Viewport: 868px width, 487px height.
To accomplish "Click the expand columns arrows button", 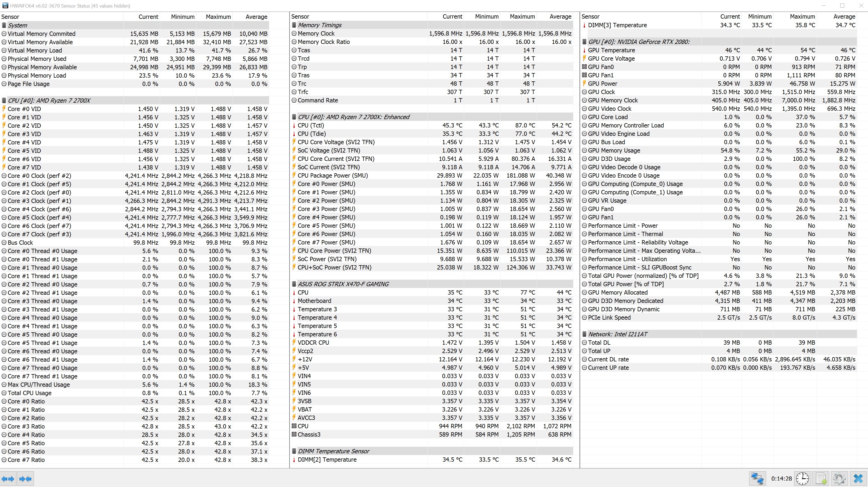I will click(x=8, y=479).
